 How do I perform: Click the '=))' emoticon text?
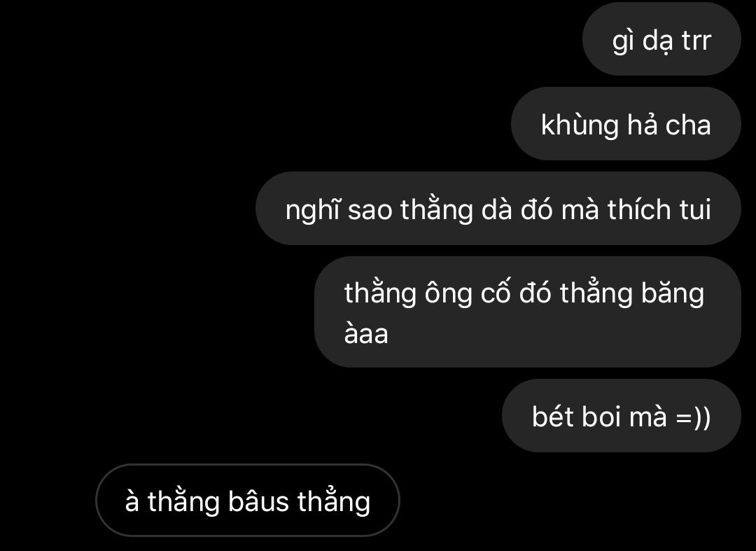(x=693, y=417)
